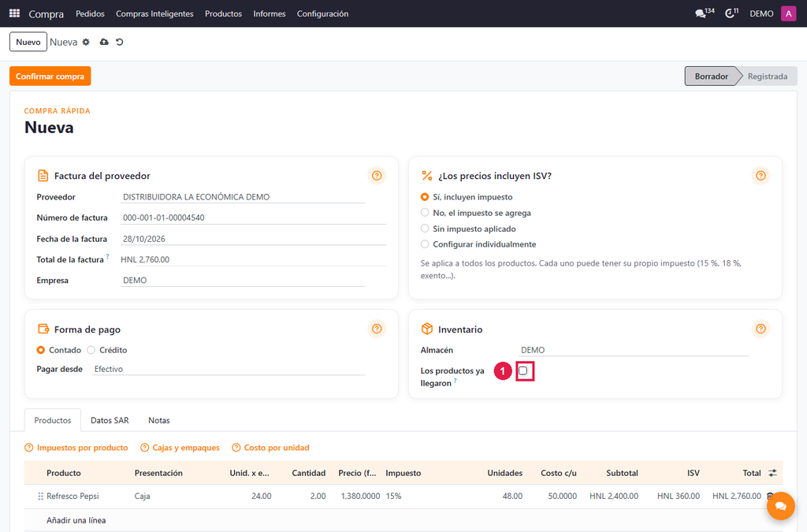
Task: Select 'Sí, incluyen impuesto' option
Action: [x=425, y=197]
